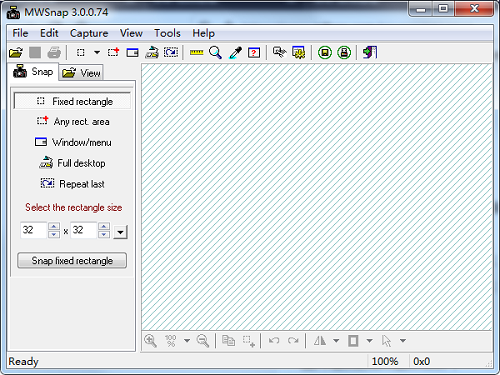Decrease rectangle height with down arrow
Screen dimensions: 500x375
(104, 234)
